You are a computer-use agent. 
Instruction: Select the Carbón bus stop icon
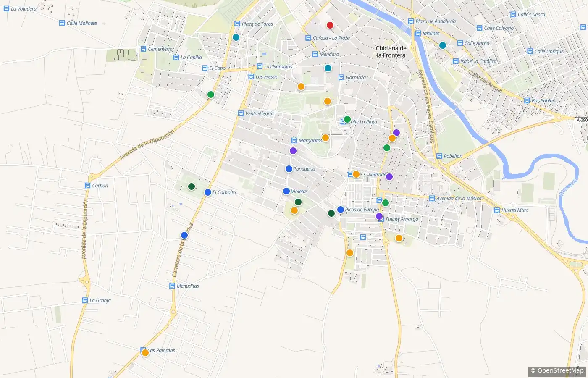click(x=87, y=186)
